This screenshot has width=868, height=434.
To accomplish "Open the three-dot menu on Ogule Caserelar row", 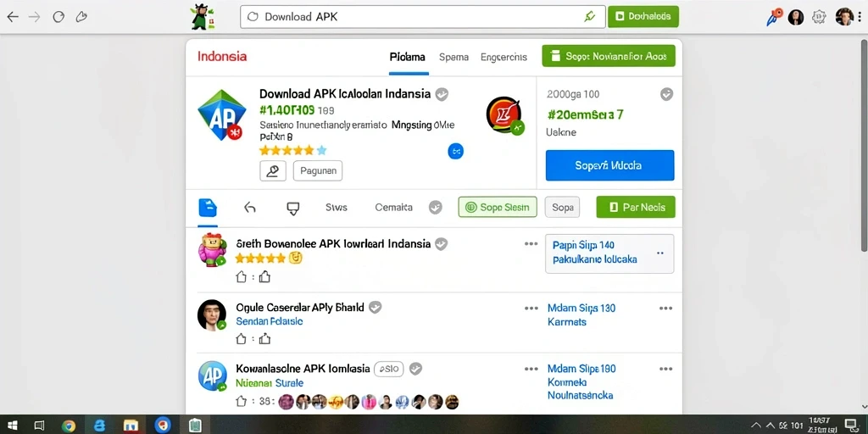I will (x=531, y=309).
